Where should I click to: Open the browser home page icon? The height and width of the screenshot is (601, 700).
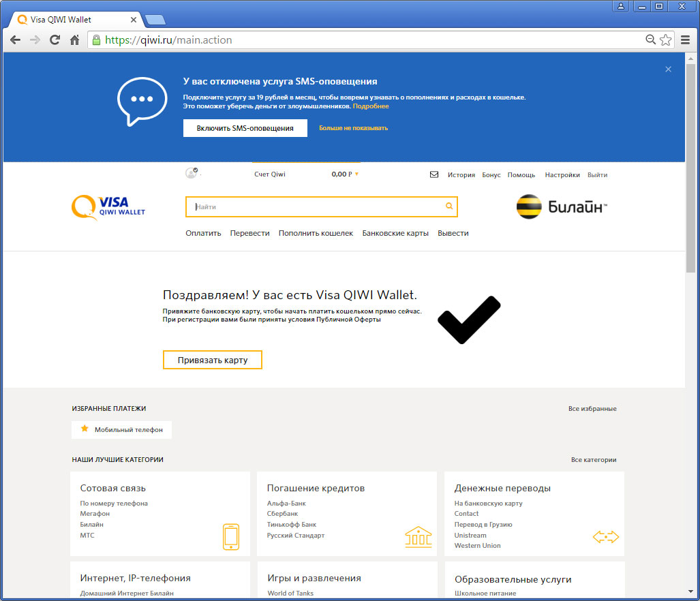(74, 40)
